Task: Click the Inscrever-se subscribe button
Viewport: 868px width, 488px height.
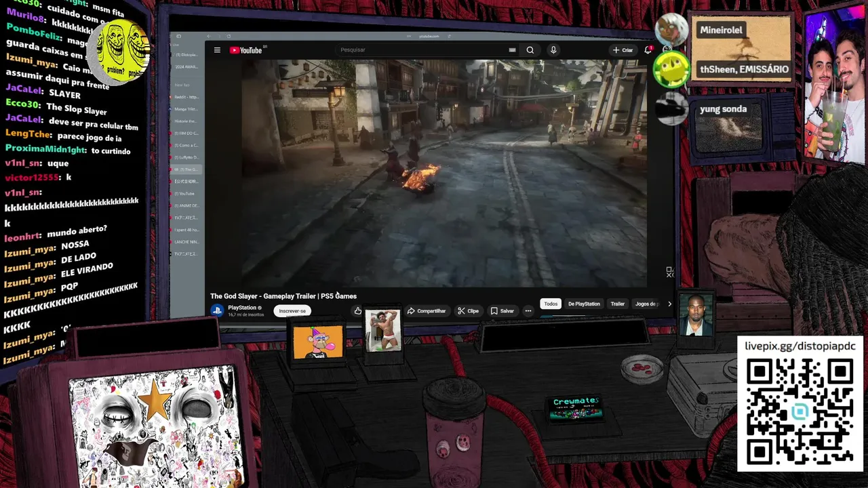Action: 292,311
